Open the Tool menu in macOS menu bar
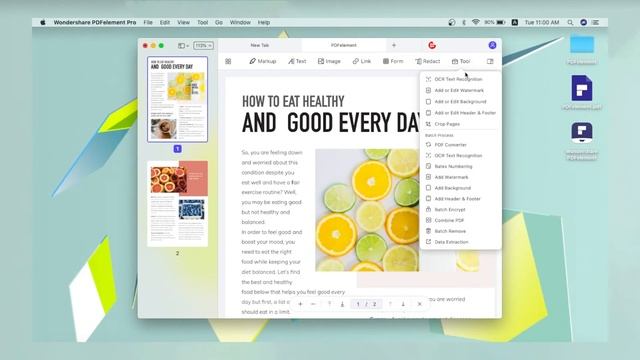 tap(203, 22)
